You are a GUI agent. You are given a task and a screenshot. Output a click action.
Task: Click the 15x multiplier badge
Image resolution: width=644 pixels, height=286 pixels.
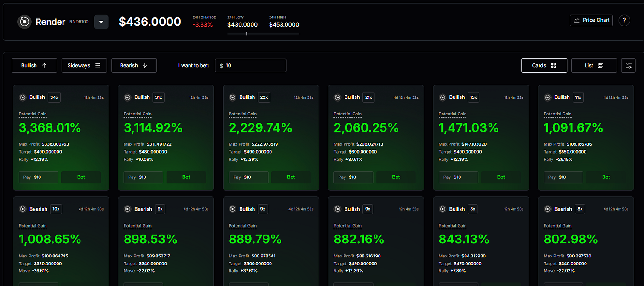point(474,97)
